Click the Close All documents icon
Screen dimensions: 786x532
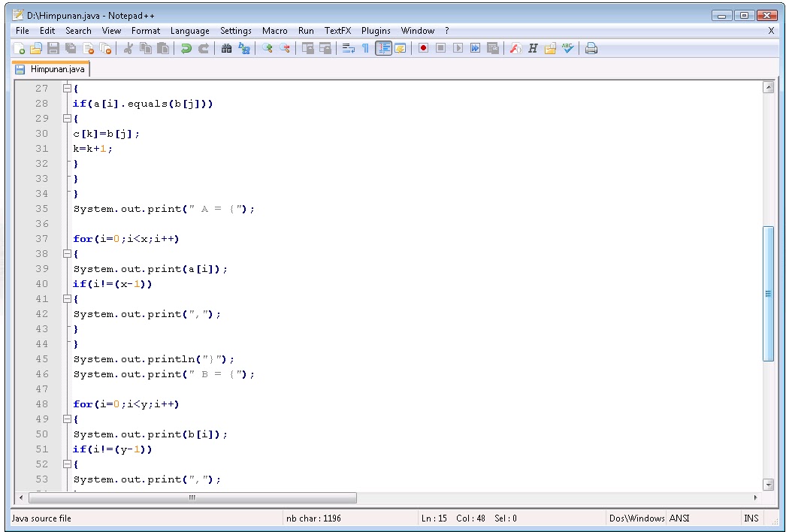point(105,48)
